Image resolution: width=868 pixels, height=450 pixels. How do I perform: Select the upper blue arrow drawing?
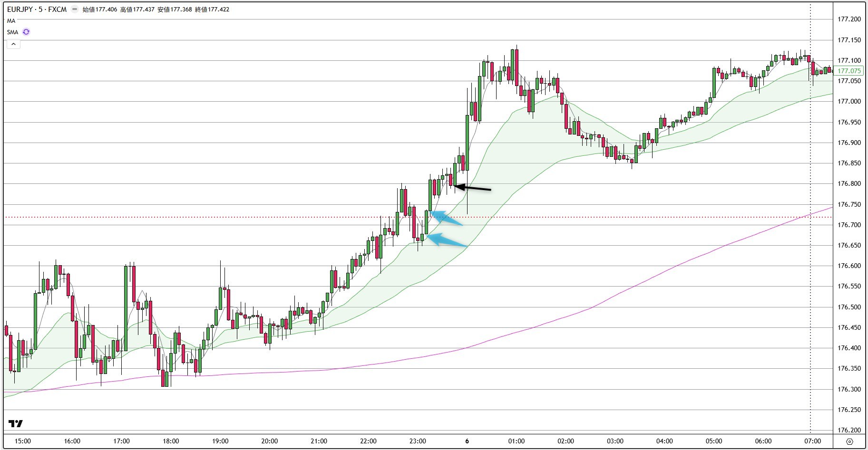coord(447,218)
